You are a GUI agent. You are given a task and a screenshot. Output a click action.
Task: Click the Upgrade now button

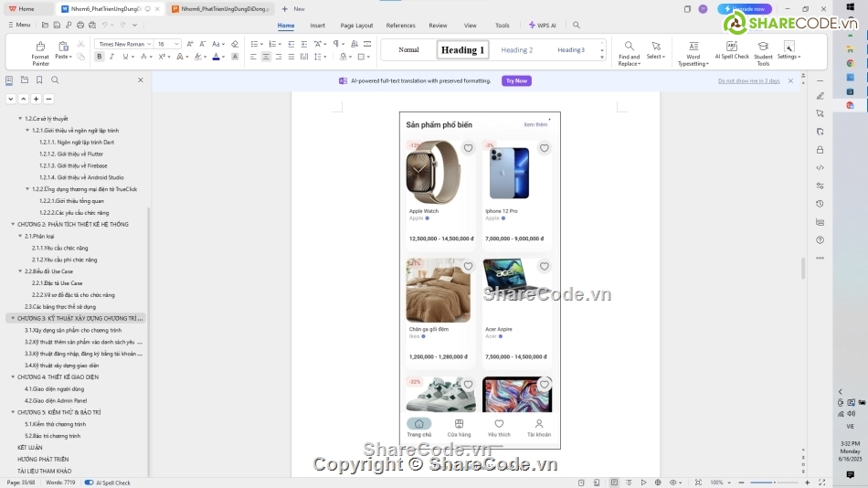(x=745, y=9)
